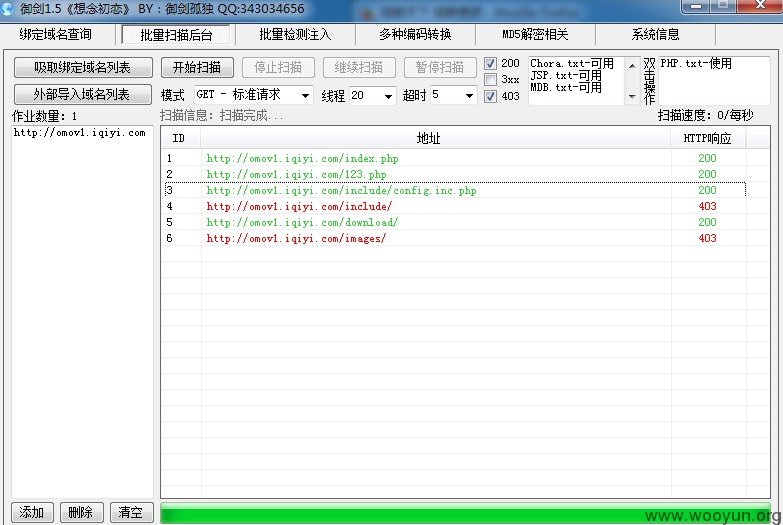Click the 扫描速度 speed readout
The width and height of the screenshot is (783, 525).
(x=705, y=116)
